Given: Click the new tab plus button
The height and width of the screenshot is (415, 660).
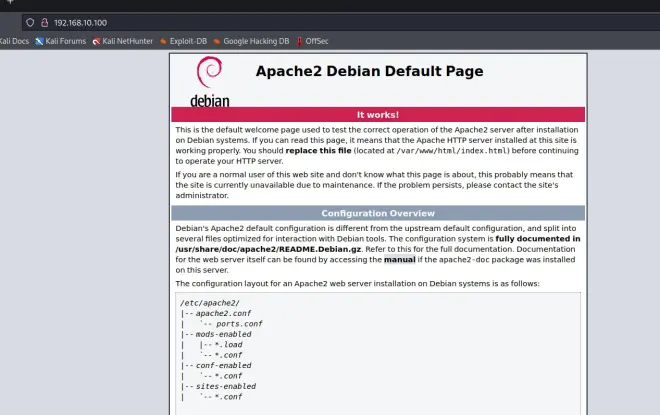Looking at the screenshot, I should pyautogui.click(x=10, y=2).
